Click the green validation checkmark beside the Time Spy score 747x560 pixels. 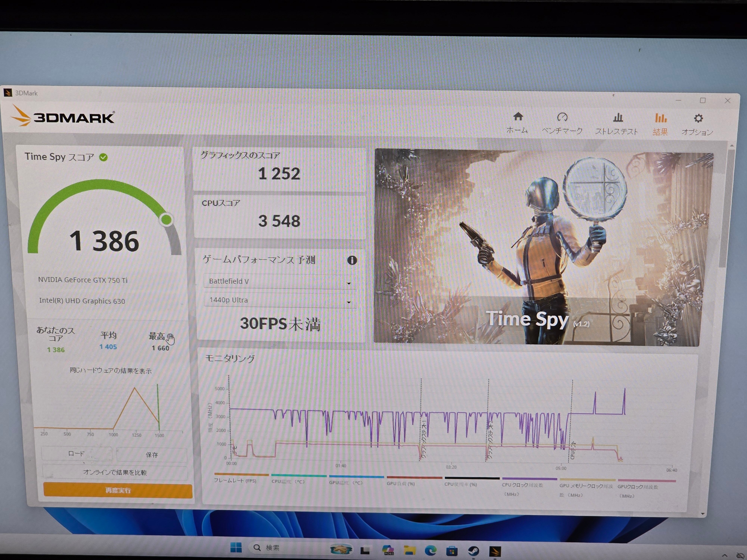click(x=103, y=157)
